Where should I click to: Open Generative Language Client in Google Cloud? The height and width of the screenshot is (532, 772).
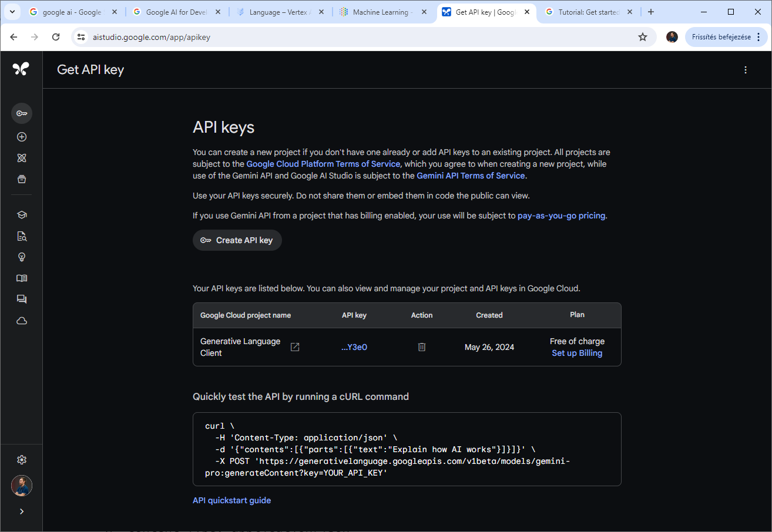coord(294,347)
